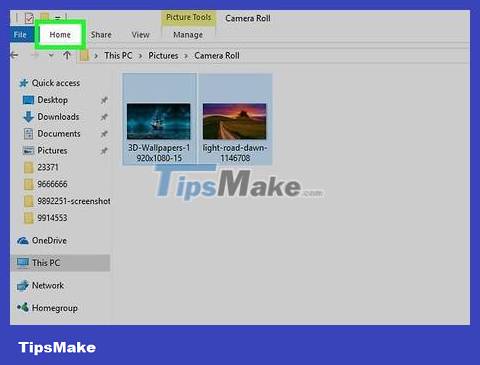This screenshot has width=480, height=365.
Task: Click the This PC monitor icon
Action: click(23, 263)
